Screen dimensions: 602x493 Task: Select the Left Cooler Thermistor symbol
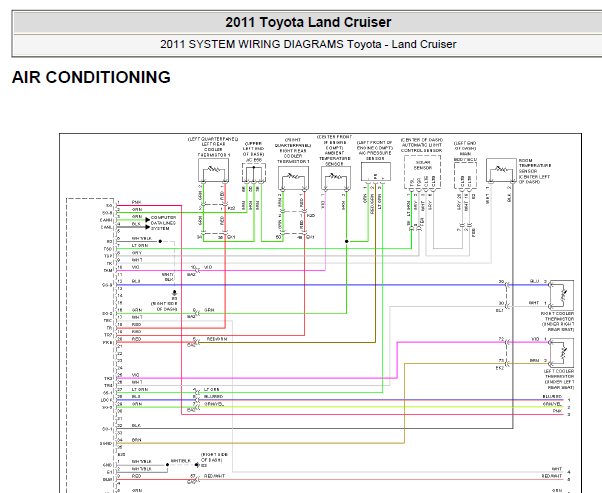tap(562, 353)
